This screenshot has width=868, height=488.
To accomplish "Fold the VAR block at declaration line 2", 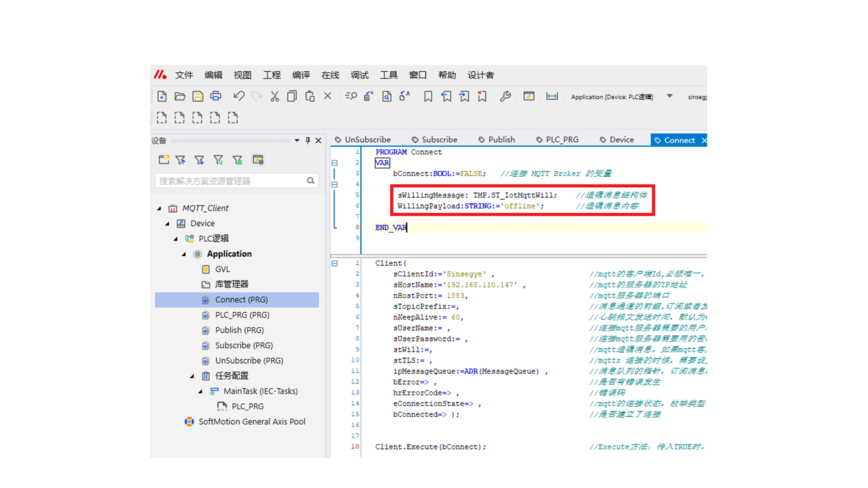I will pyautogui.click(x=335, y=163).
